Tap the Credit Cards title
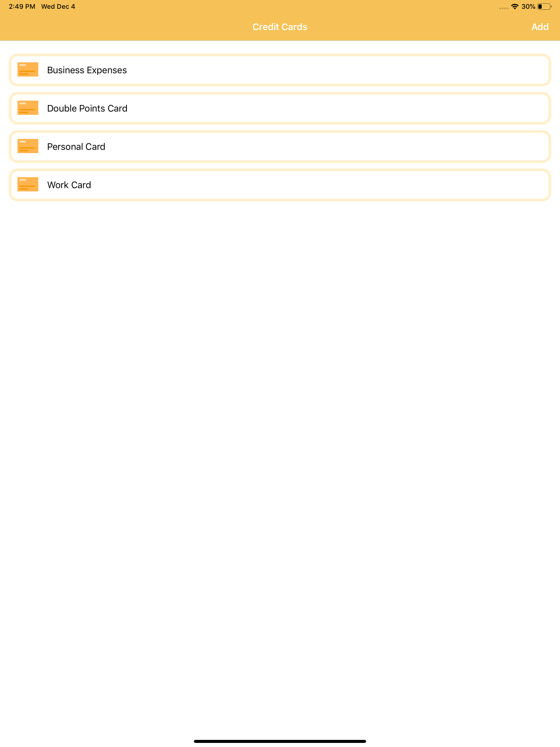This screenshot has width=560, height=747. (280, 27)
